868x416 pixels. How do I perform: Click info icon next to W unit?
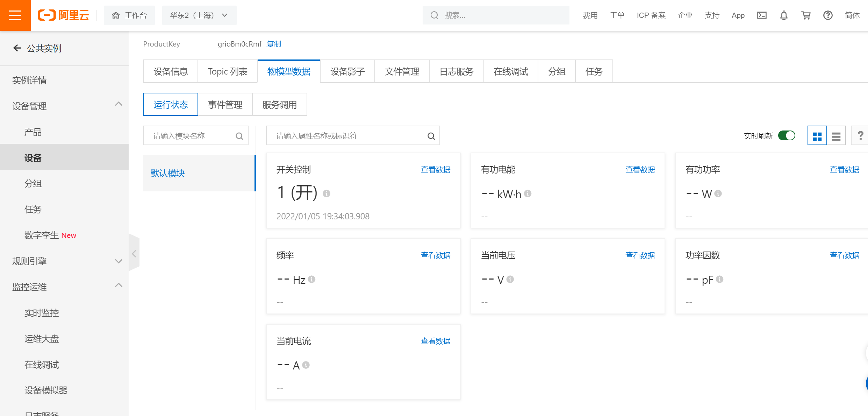718,193
